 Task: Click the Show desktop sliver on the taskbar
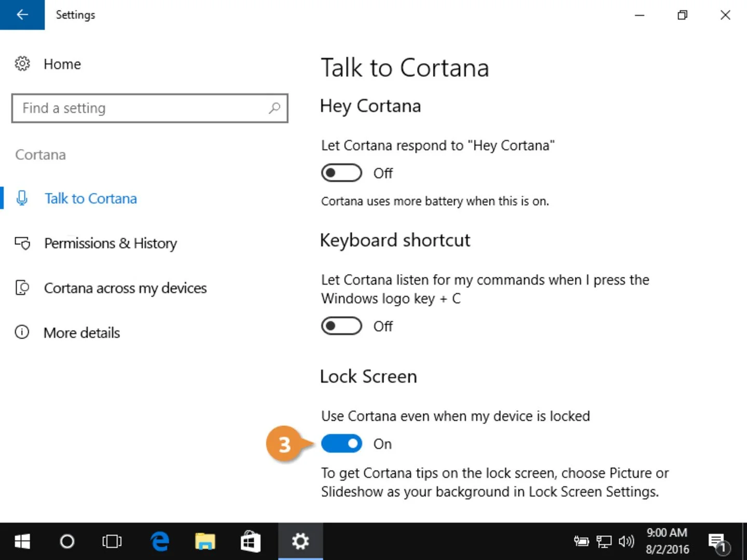pos(744,542)
